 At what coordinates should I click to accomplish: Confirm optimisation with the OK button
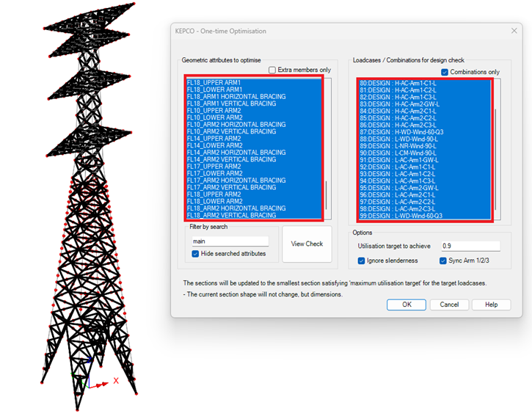pyautogui.click(x=407, y=305)
